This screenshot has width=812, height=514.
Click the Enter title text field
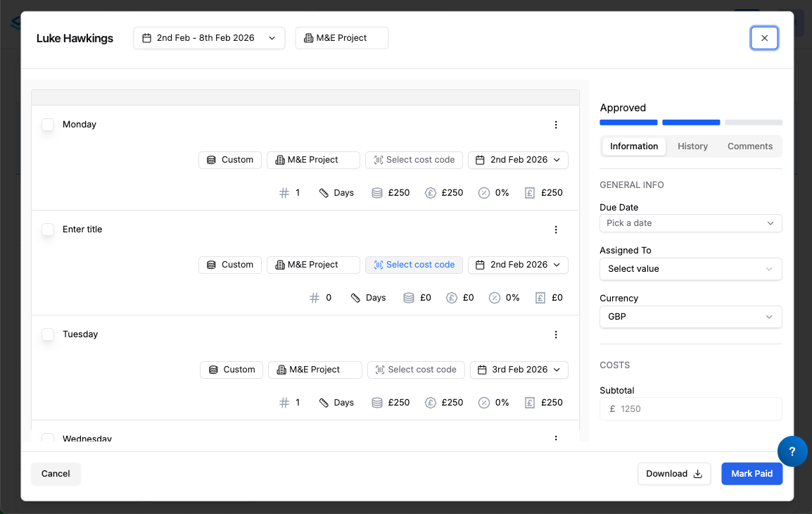82,230
